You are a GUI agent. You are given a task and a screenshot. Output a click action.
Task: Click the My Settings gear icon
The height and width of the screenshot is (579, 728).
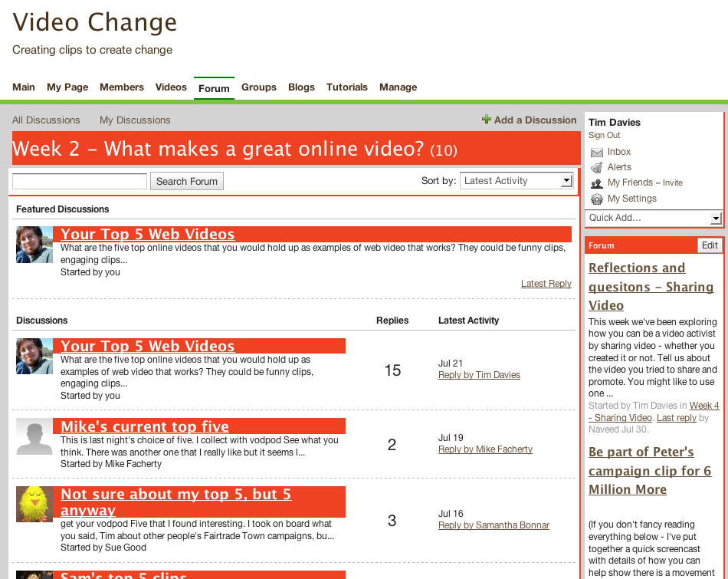point(596,199)
